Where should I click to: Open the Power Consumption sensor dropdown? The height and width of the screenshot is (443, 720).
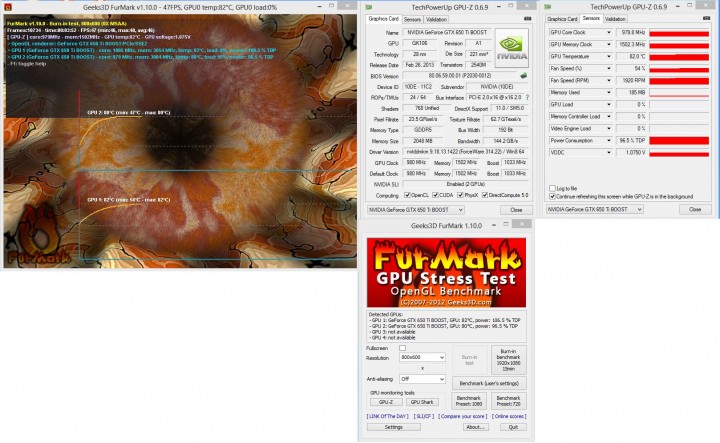point(608,140)
